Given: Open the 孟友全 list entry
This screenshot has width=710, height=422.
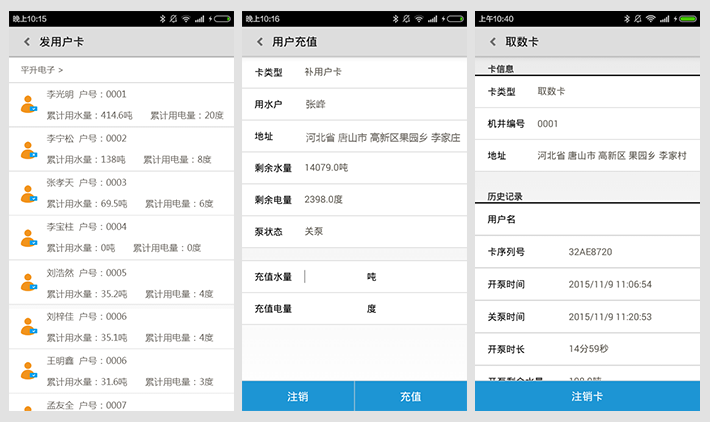Looking at the screenshot, I should (120, 405).
